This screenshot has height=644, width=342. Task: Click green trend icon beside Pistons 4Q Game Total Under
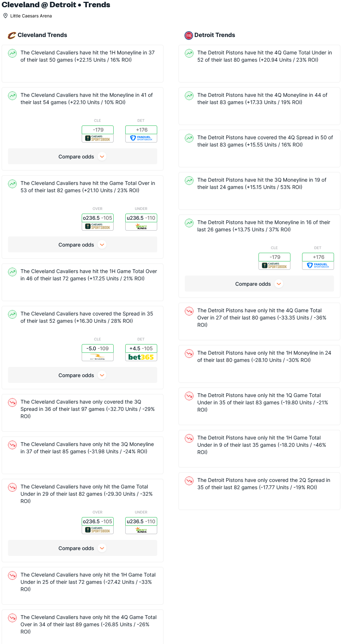coord(189,53)
